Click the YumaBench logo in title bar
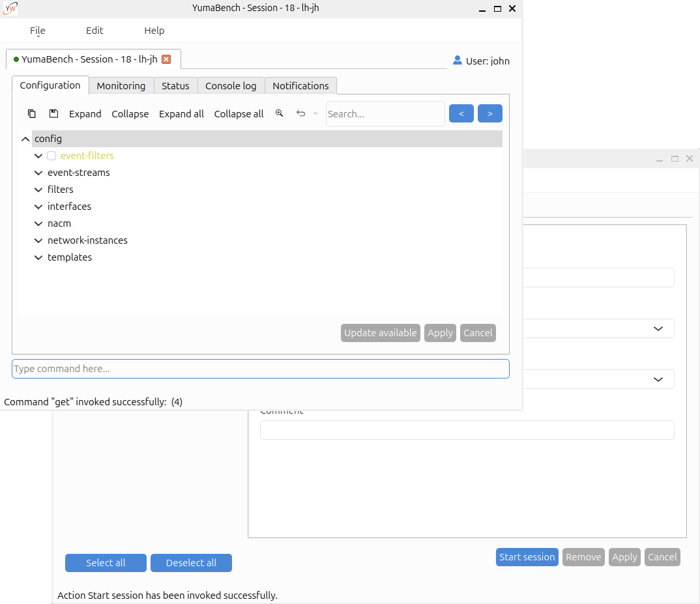This screenshot has height=604, width=700. click(x=10, y=8)
